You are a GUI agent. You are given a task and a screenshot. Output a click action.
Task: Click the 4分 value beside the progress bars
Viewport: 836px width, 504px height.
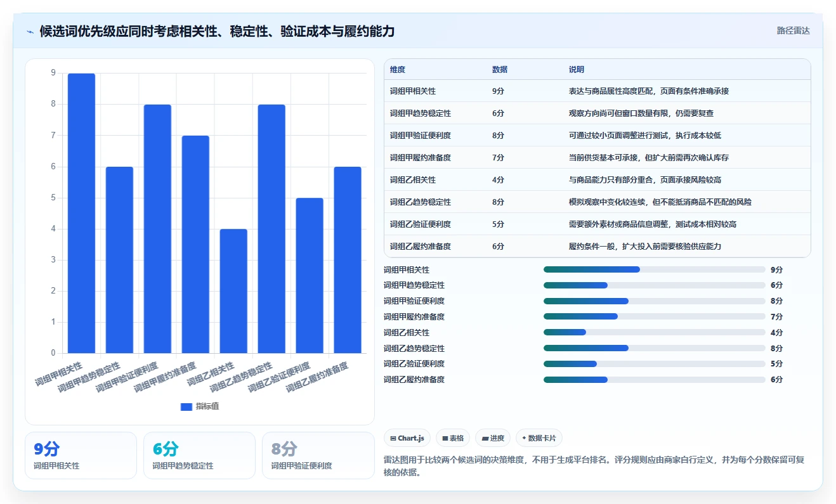776,333
